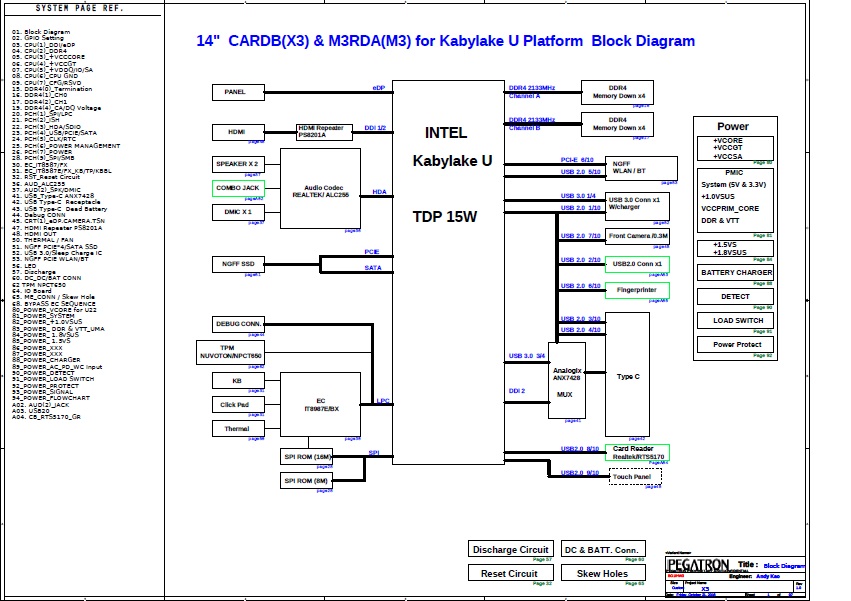The image size is (851, 601).
Task: Select the Front Camera /0.3M block
Action: pyautogui.click(x=637, y=236)
